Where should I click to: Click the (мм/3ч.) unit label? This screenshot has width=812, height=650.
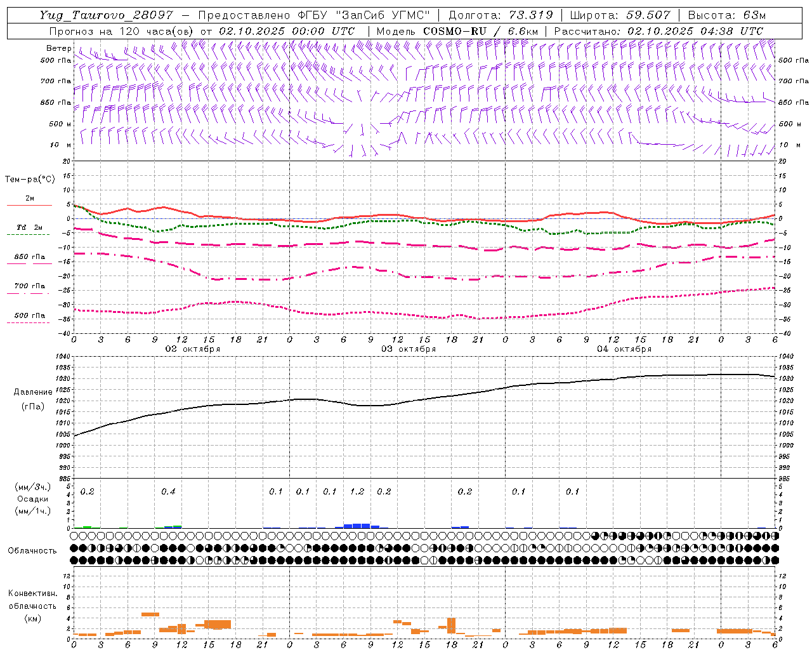(32, 487)
